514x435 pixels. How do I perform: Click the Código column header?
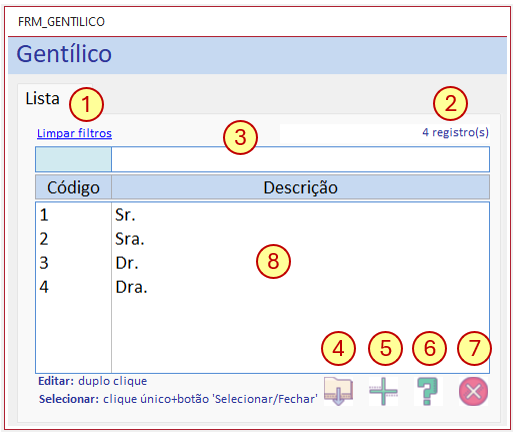click(73, 187)
